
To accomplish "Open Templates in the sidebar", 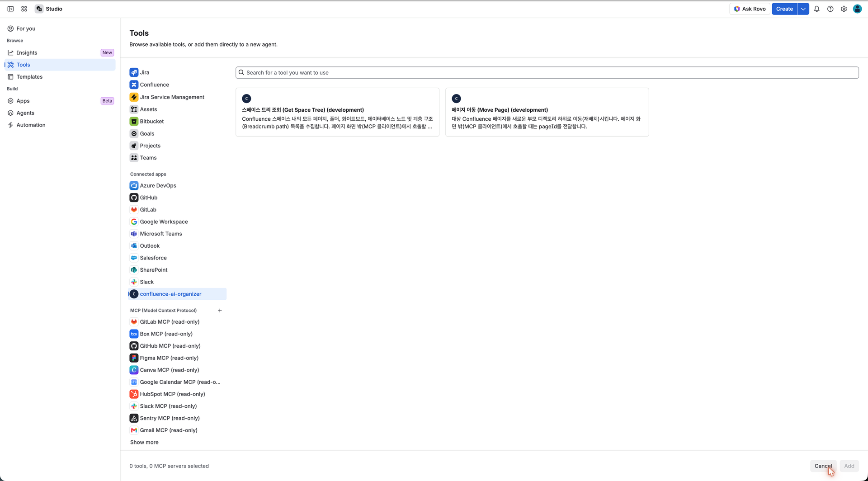I will coord(60,77).
